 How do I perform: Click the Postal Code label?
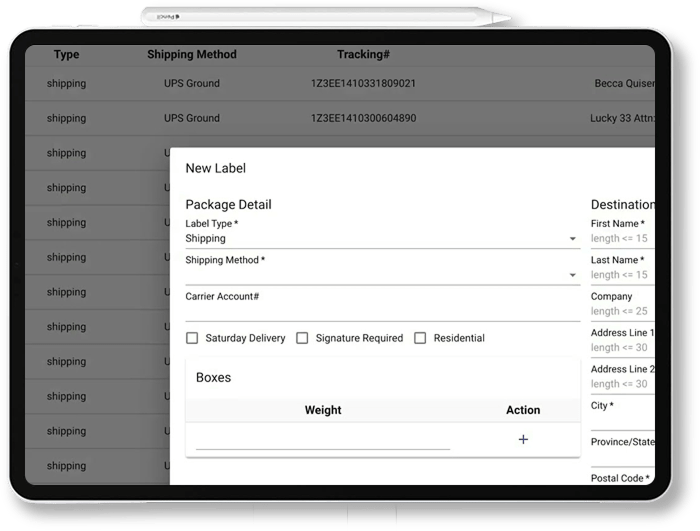[620, 478]
